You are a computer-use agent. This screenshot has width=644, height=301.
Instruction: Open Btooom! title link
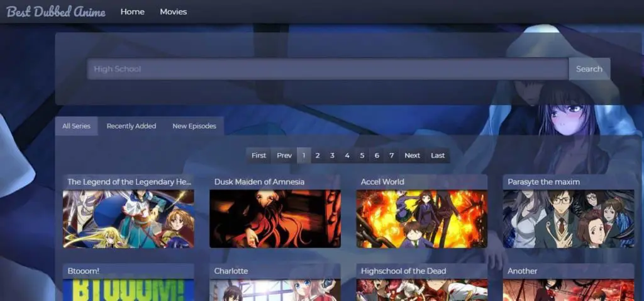coord(84,271)
